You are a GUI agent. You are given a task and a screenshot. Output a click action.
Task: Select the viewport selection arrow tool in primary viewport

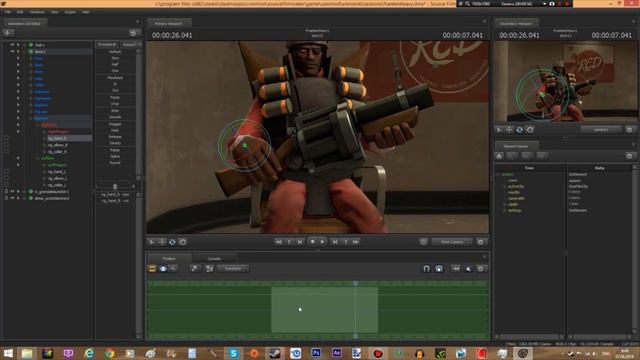(151, 242)
